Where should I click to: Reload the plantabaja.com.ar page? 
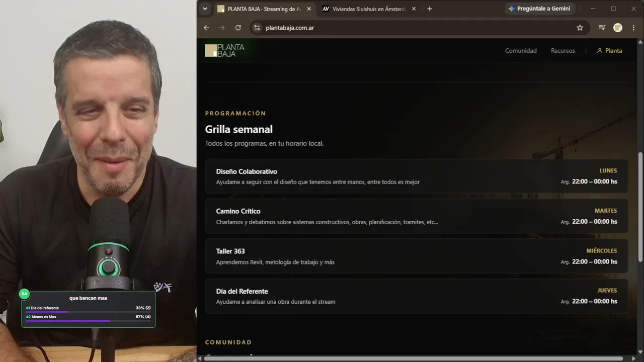coord(238,28)
